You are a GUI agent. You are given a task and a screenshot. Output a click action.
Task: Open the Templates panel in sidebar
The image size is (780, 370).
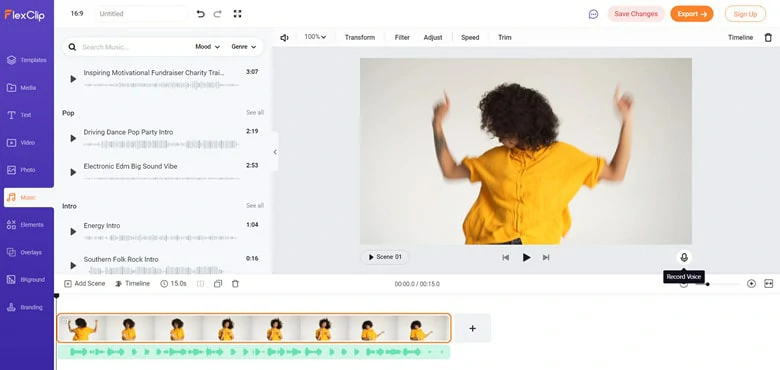click(27, 60)
